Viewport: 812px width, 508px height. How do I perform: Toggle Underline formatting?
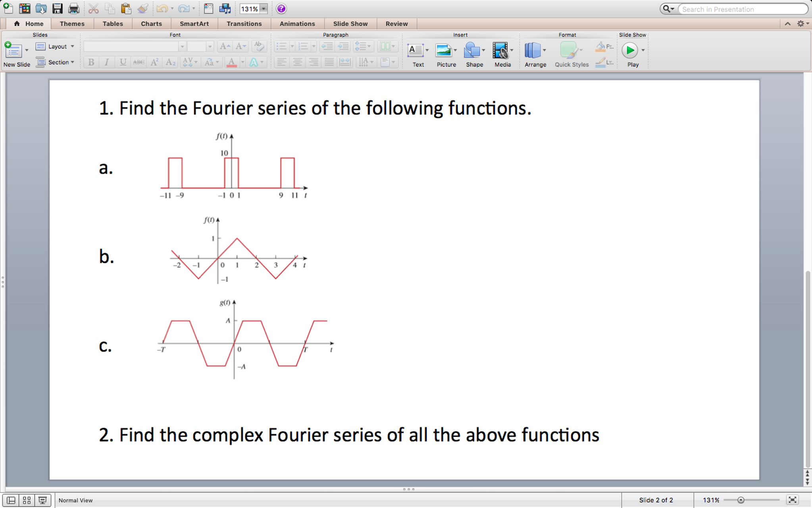[x=123, y=62]
